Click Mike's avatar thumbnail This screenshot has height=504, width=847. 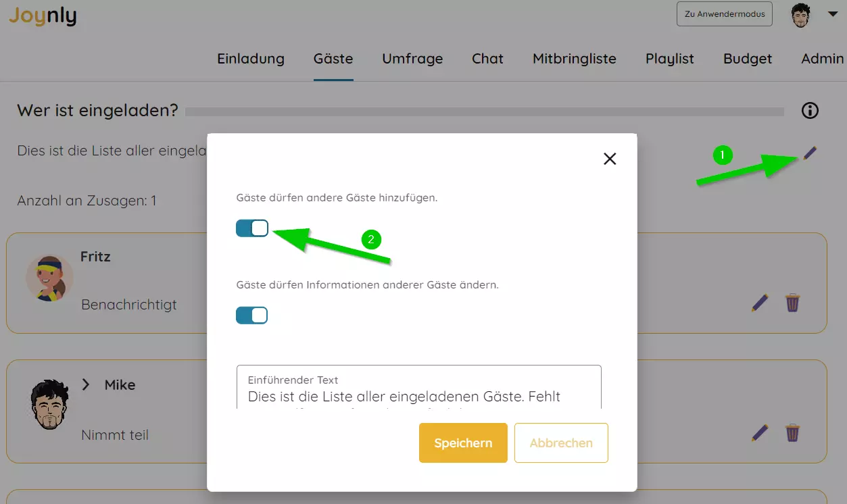point(50,405)
